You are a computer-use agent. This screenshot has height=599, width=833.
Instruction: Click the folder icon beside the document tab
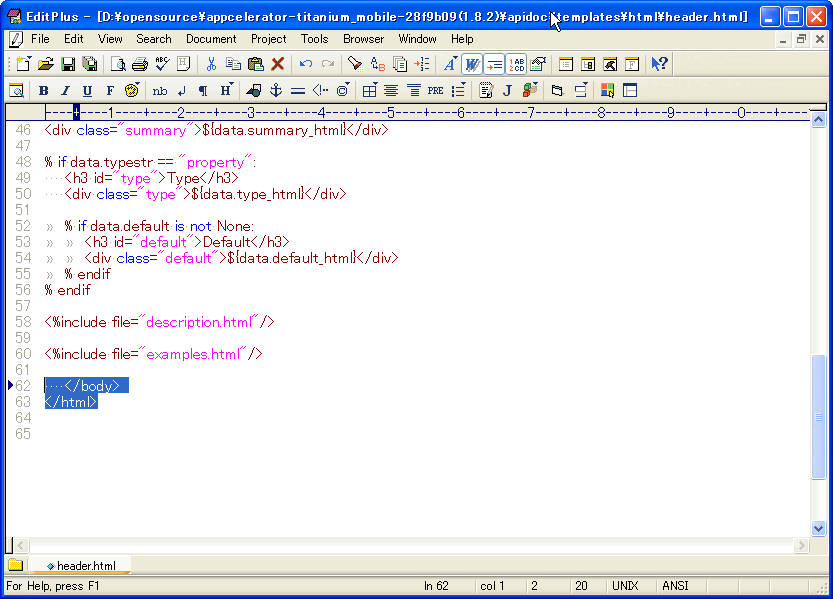coord(16,565)
